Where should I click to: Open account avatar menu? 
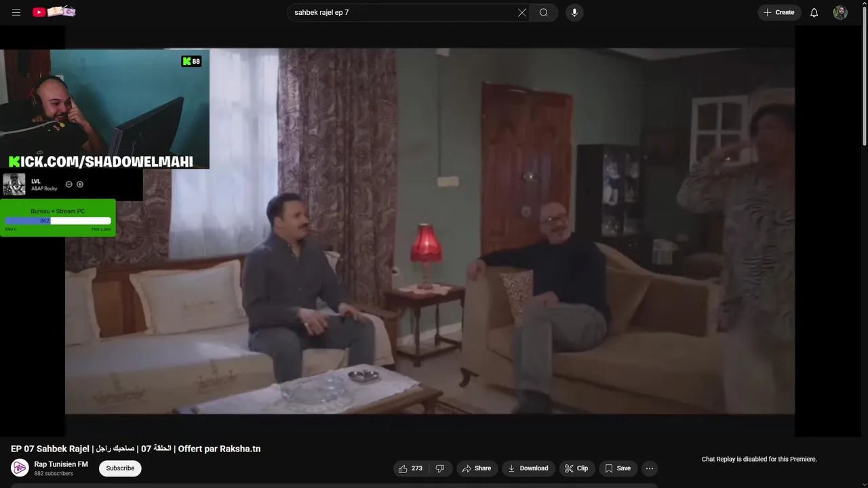[840, 12]
